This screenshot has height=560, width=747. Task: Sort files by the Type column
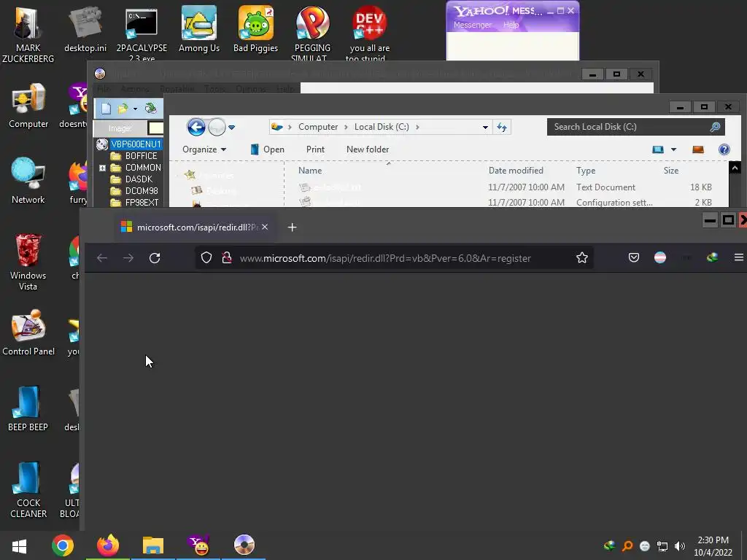coord(586,171)
